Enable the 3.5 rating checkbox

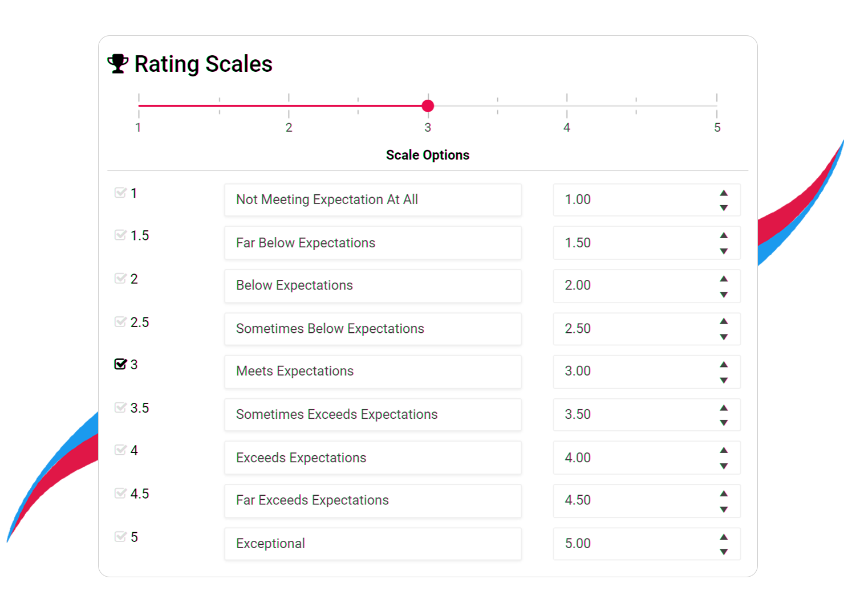pos(120,407)
